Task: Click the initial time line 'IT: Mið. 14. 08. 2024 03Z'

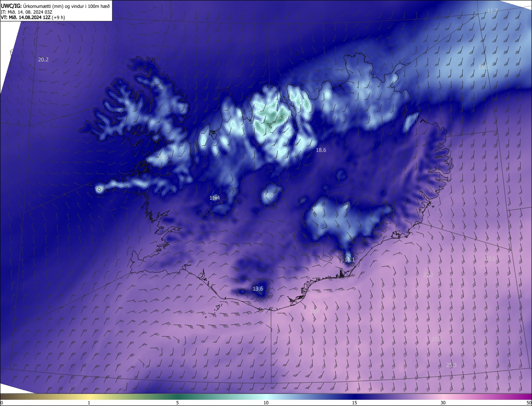Action: tap(27, 12)
